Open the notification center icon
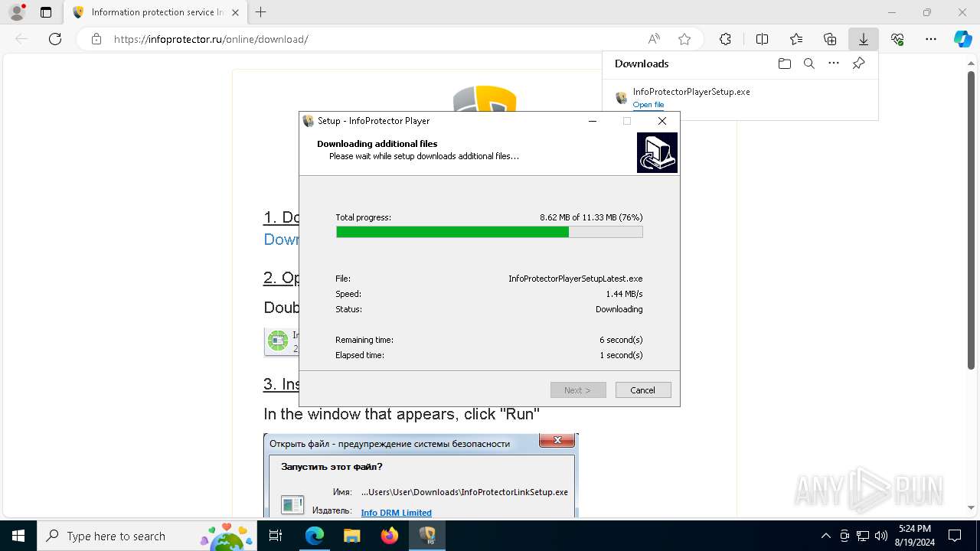980x551 pixels. pos(955,536)
